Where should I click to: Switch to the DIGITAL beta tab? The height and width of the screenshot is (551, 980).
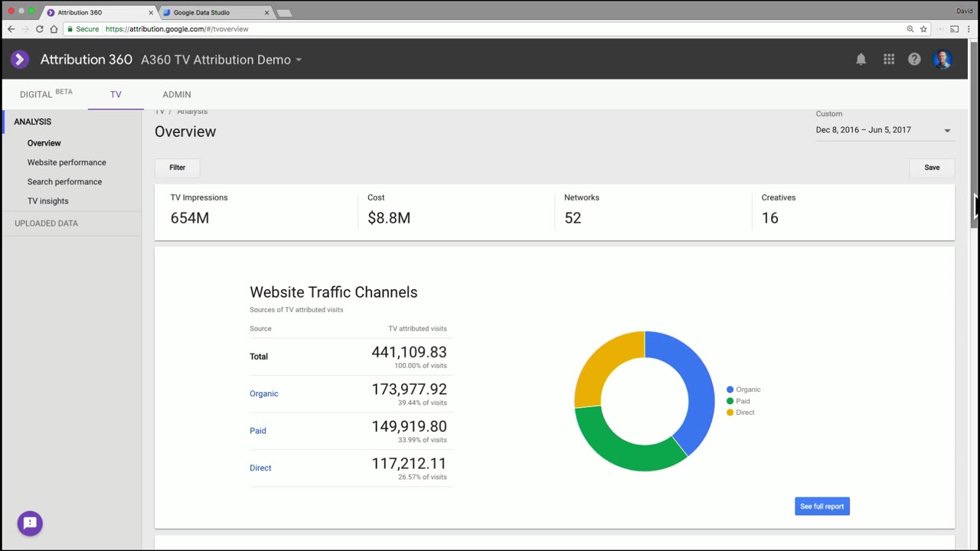tap(46, 94)
